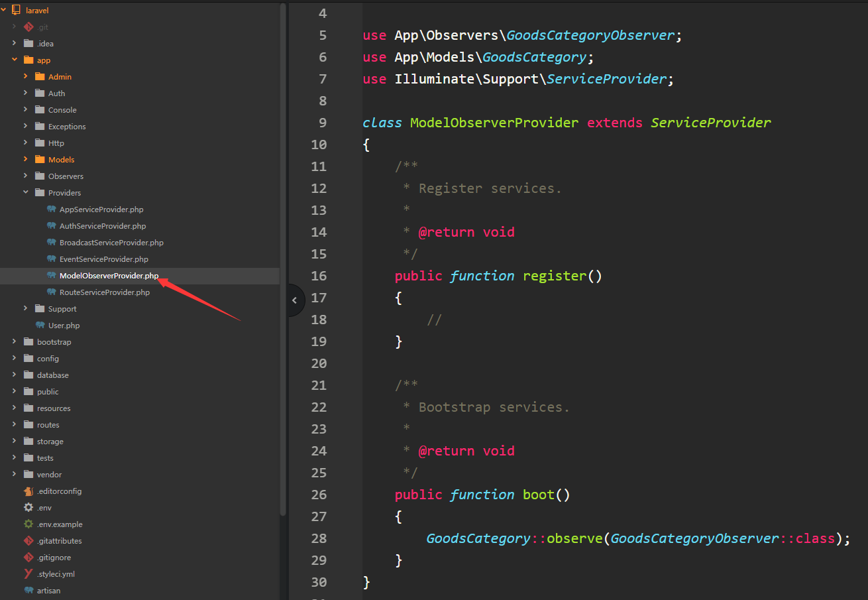Click the Providers folder icon

(x=39, y=193)
